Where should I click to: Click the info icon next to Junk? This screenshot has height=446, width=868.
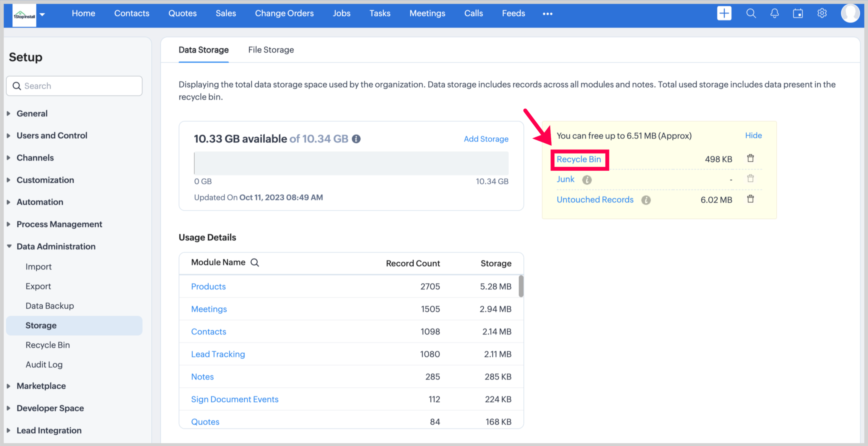(x=587, y=180)
